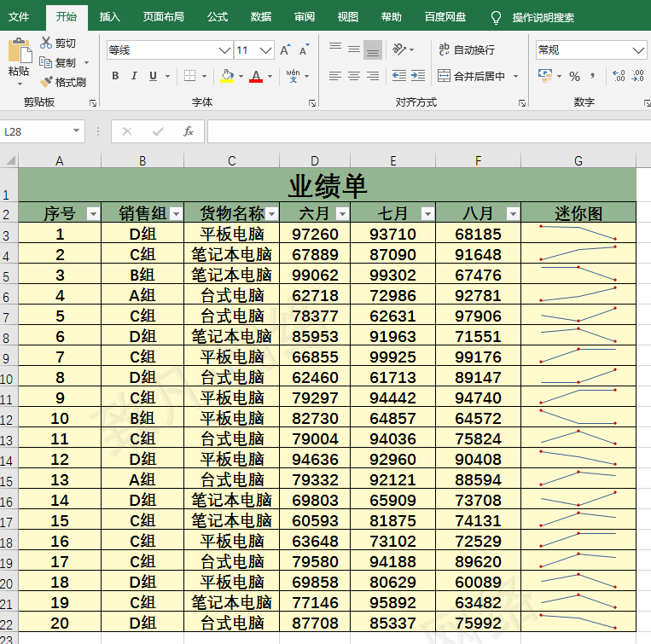
Task: Open 六月 filter dropdown
Action: (342, 214)
